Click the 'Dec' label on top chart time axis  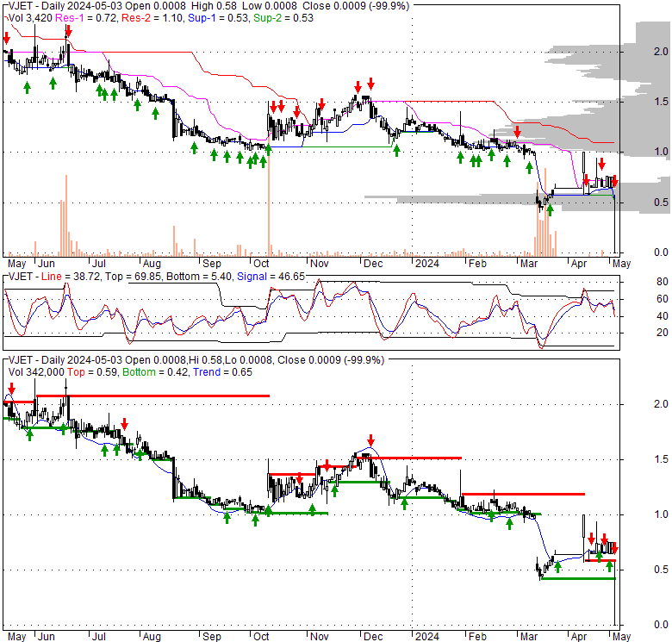pyautogui.click(x=373, y=263)
